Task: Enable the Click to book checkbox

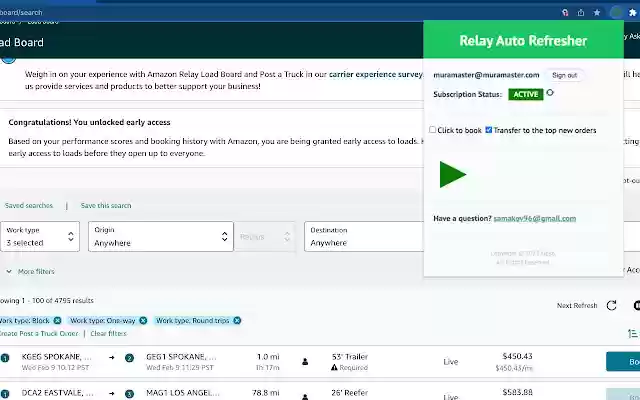Action: tap(433, 130)
